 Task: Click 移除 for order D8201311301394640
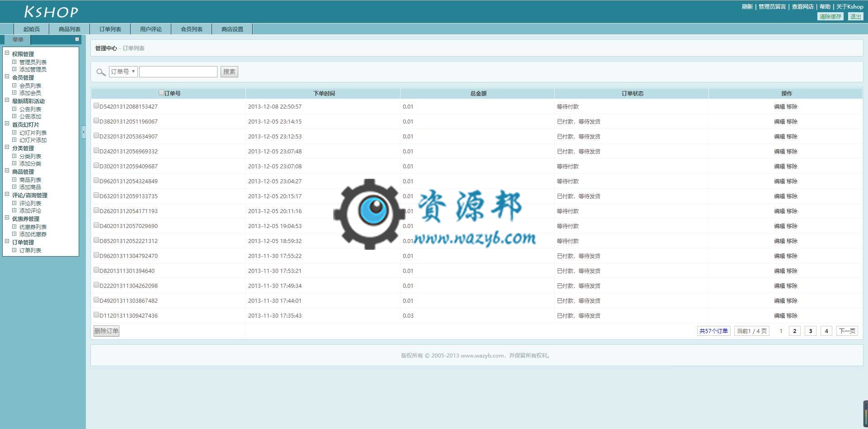pos(792,271)
